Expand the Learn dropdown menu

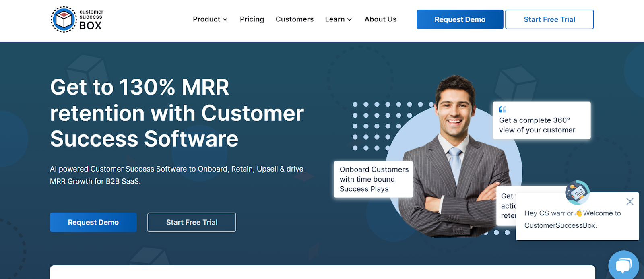[338, 19]
